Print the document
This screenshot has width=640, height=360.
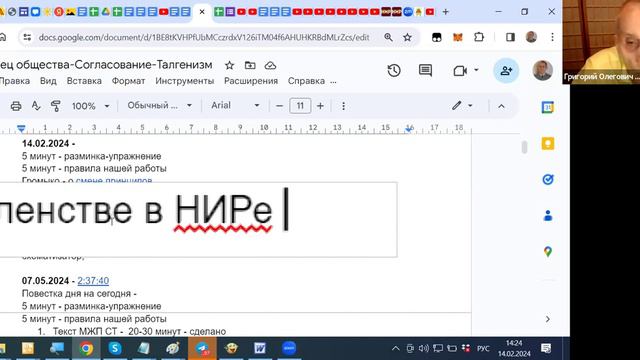16,106
